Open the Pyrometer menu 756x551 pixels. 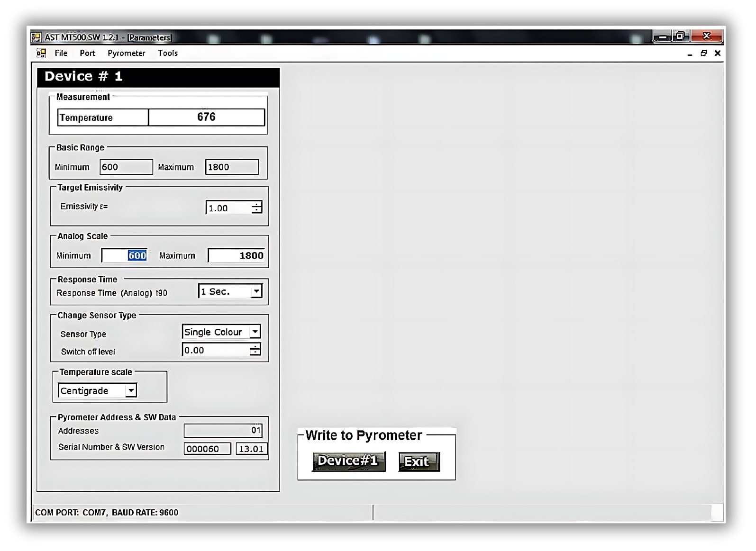point(126,53)
